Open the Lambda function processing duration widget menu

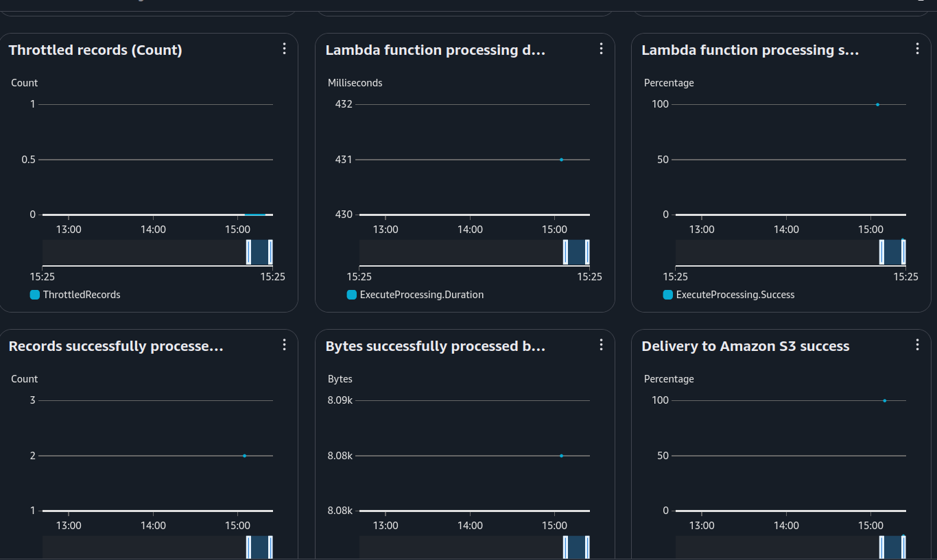[x=601, y=49]
